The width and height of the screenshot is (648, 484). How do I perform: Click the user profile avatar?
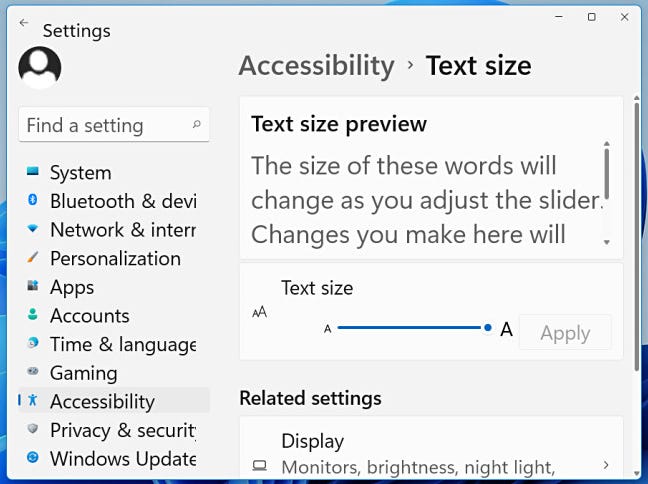coord(40,67)
